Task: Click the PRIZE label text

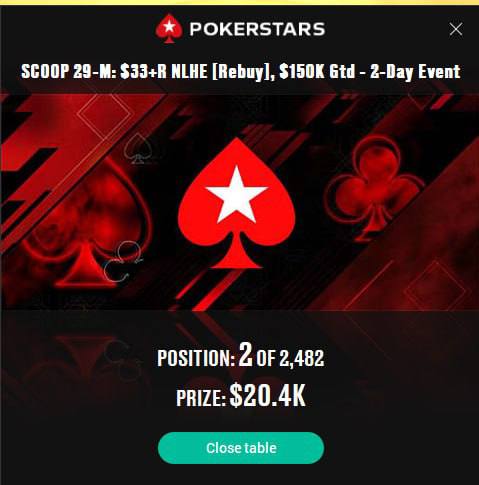Action: tap(201, 398)
